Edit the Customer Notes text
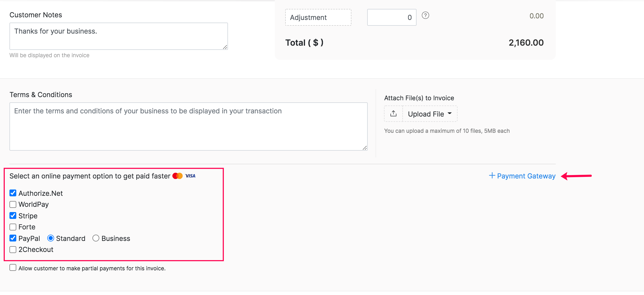This screenshot has height=295, width=644. tap(118, 36)
